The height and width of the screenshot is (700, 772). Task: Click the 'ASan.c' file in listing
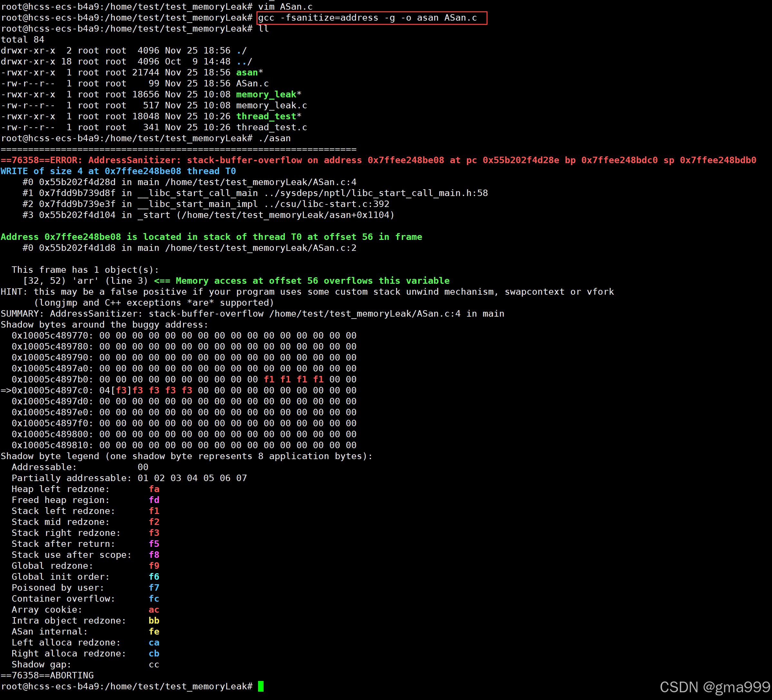[252, 84]
